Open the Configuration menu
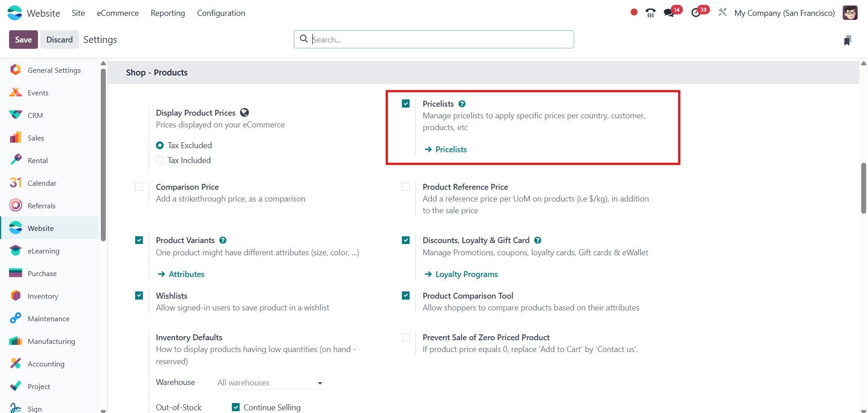868x413 pixels. 221,13
